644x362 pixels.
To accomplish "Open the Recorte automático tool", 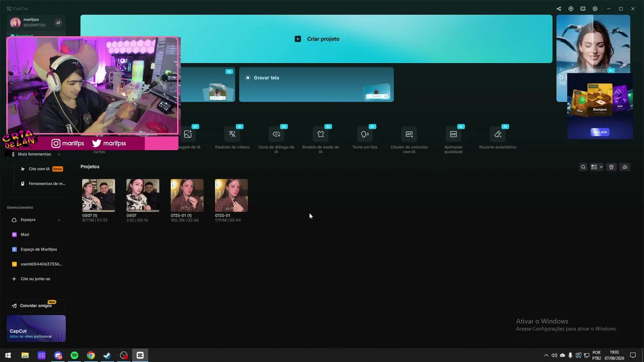I will (x=498, y=138).
